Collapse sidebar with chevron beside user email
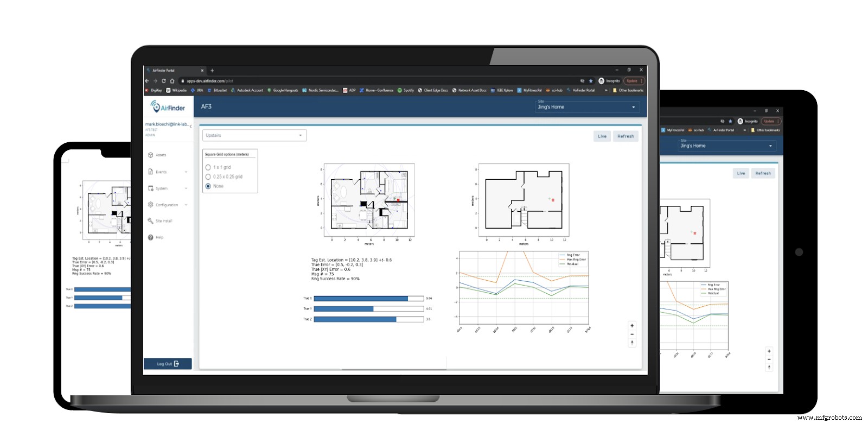The height and width of the screenshot is (423, 868). tap(190, 126)
